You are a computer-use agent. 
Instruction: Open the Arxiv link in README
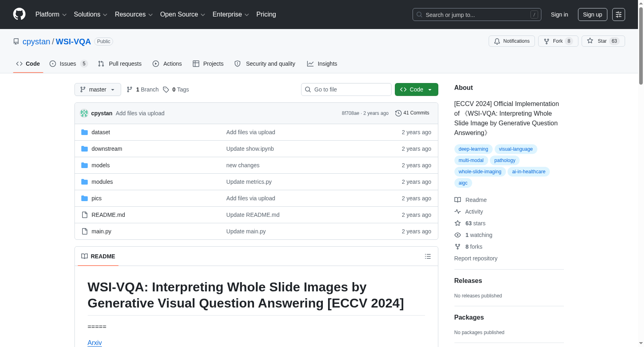[95, 343]
